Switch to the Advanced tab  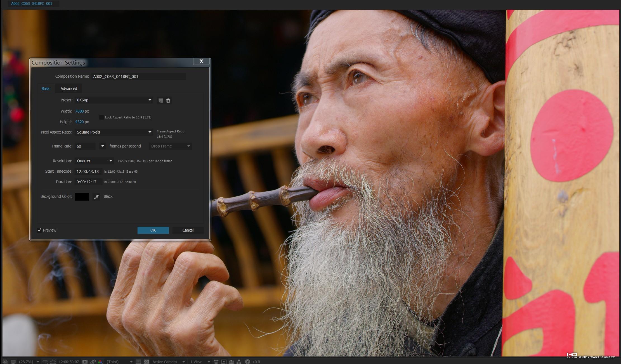click(x=69, y=89)
